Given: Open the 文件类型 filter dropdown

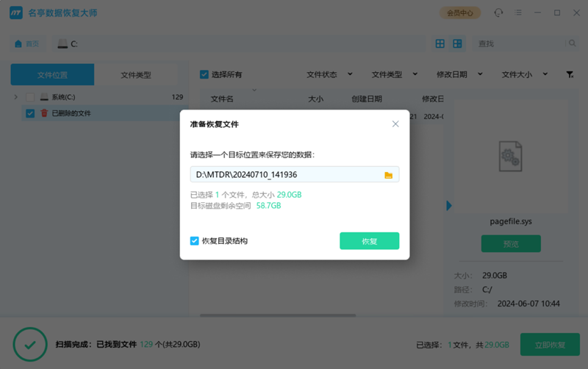Looking at the screenshot, I should point(394,74).
